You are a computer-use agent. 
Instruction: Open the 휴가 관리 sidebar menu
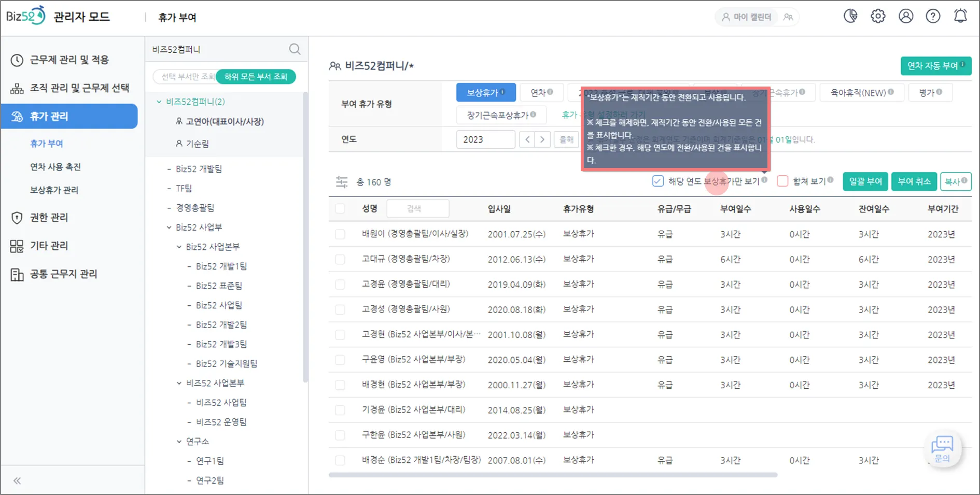point(69,116)
